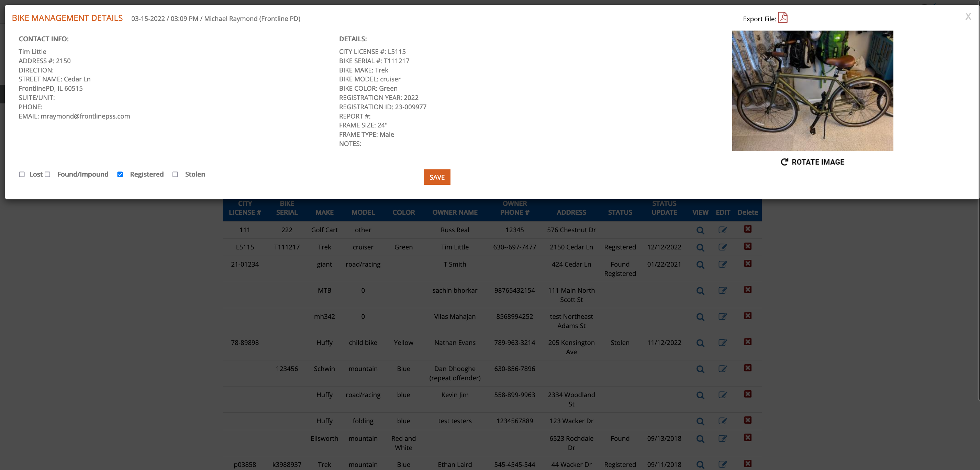Mark the bike as Stolen
Image resolution: width=980 pixels, height=470 pixels.
tap(175, 174)
